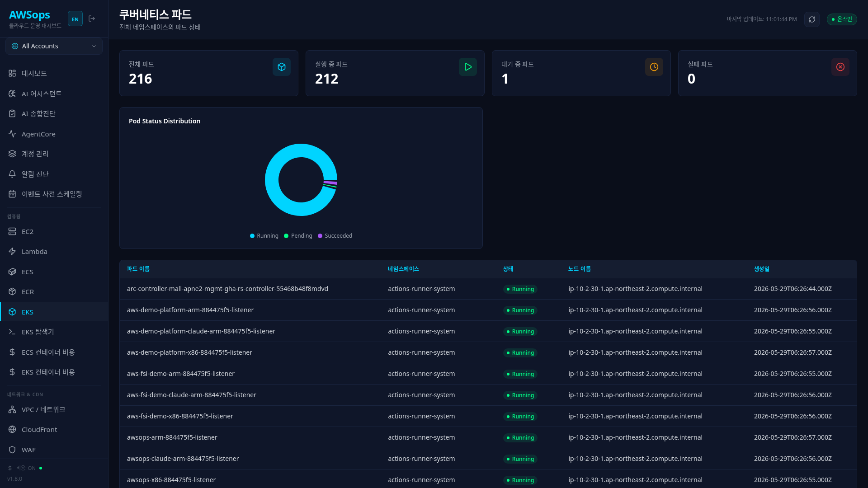Select pod awsops-arm-884475f5-listener
Screen dimensions: 868x488
click(488, 437)
